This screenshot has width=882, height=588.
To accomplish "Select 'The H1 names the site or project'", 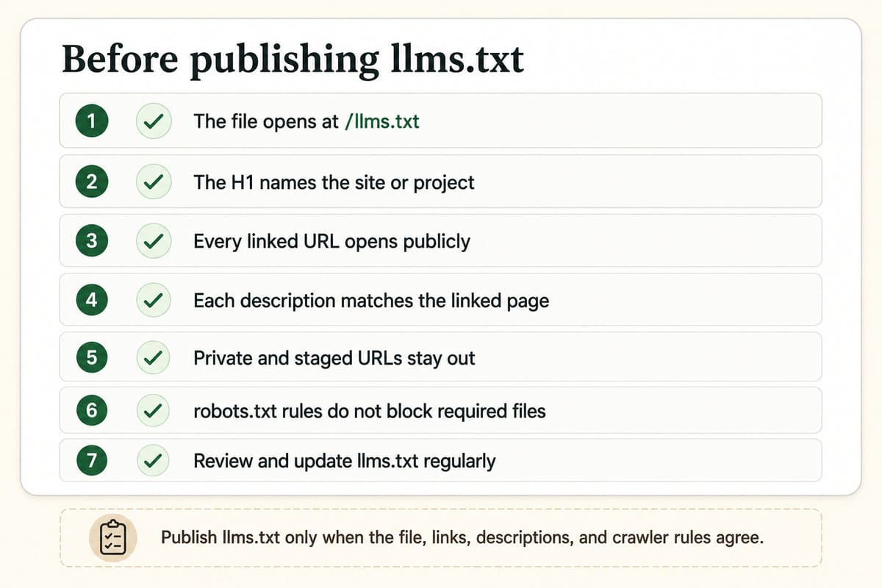I will click(x=334, y=182).
